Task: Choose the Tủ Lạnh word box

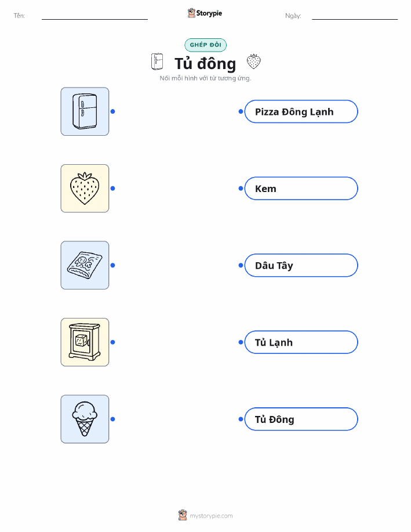Action: pyautogui.click(x=301, y=342)
